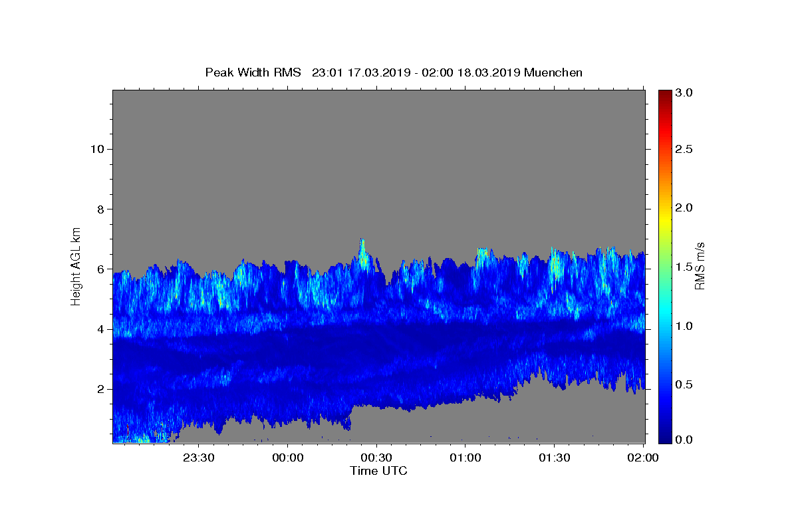Click the plot title 'Peak Width RMS'
Screen dimensions: 798x532
tap(253, 72)
